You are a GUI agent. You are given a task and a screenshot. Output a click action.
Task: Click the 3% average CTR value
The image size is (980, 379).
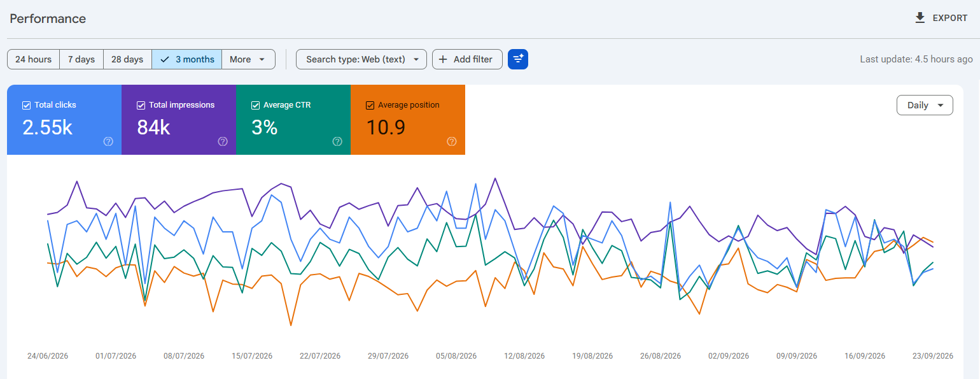coord(264,128)
